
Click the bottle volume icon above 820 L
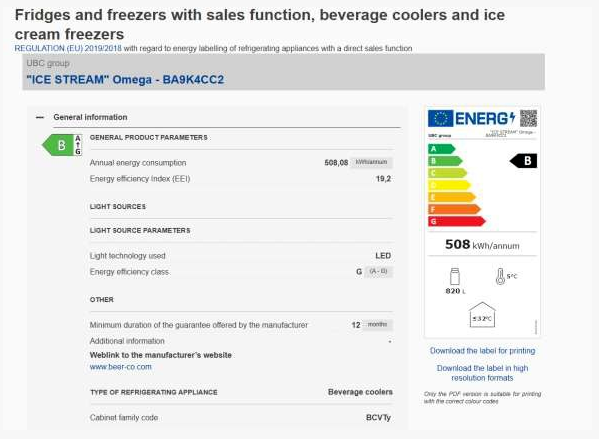[x=455, y=276]
